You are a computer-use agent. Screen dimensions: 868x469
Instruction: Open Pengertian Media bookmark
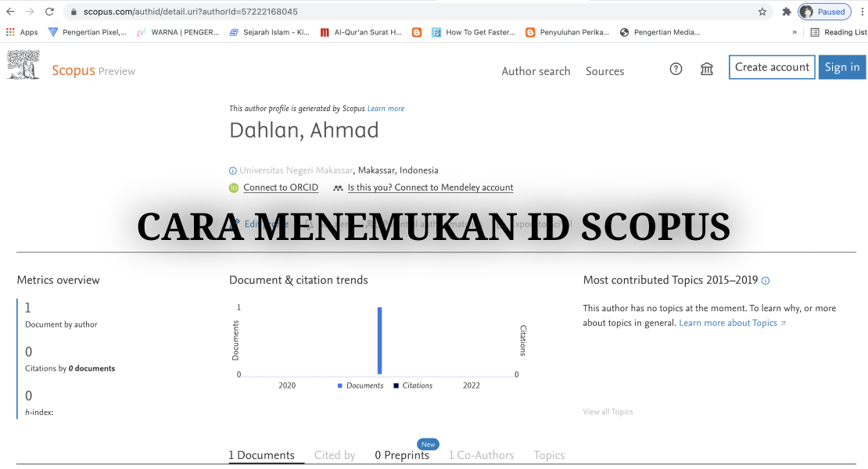660,32
